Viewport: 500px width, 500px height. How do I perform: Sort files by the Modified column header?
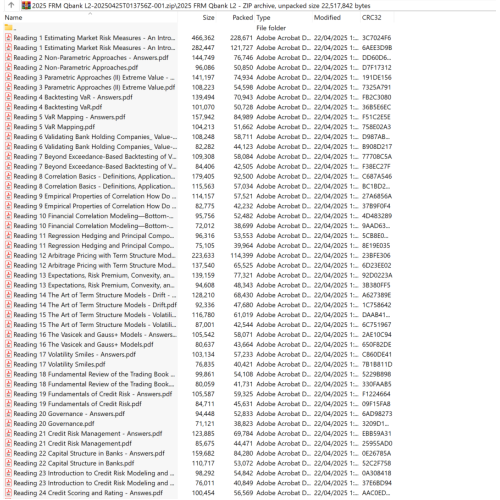[327, 18]
